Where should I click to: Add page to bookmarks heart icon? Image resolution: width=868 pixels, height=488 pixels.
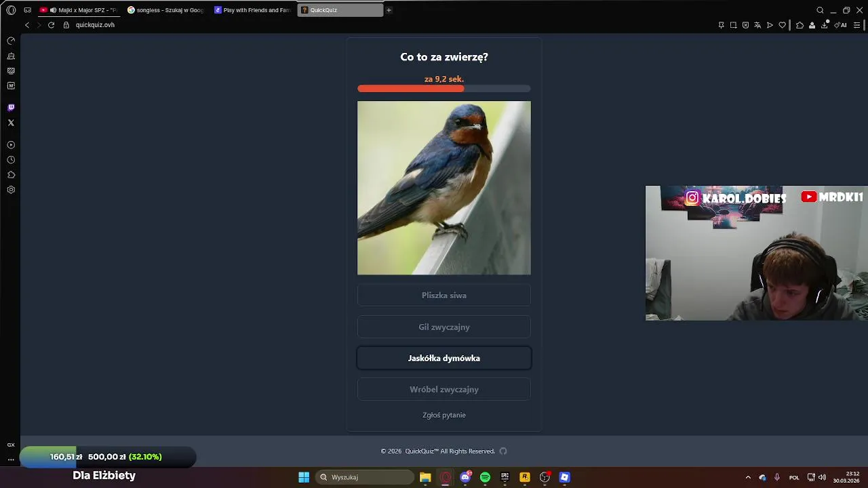pyautogui.click(x=782, y=25)
